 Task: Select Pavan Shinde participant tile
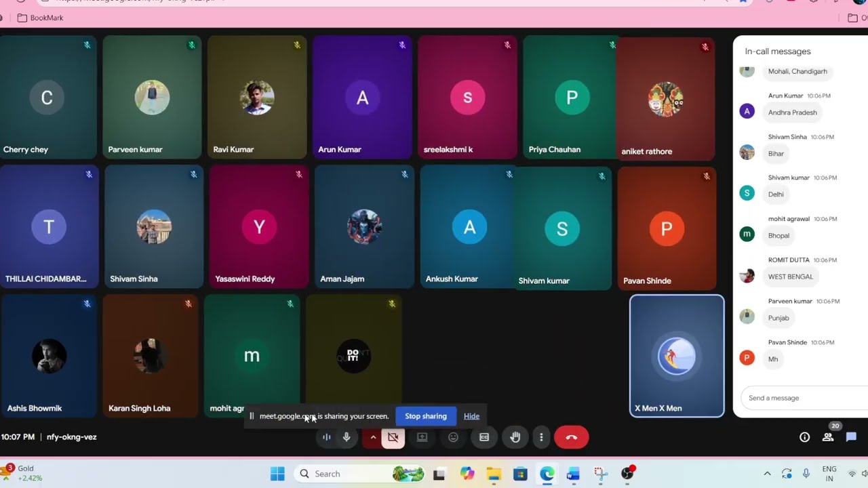point(667,229)
